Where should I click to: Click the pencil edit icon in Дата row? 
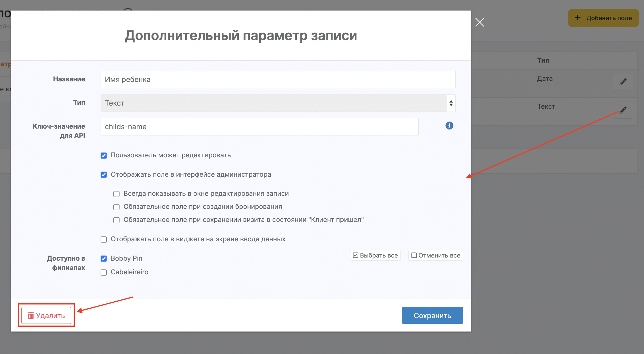coord(623,82)
